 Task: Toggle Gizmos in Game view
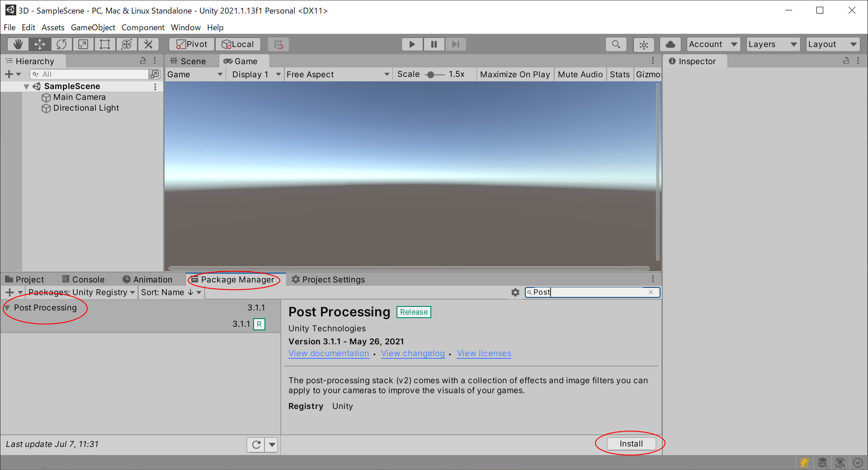pyautogui.click(x=648, y=75)
